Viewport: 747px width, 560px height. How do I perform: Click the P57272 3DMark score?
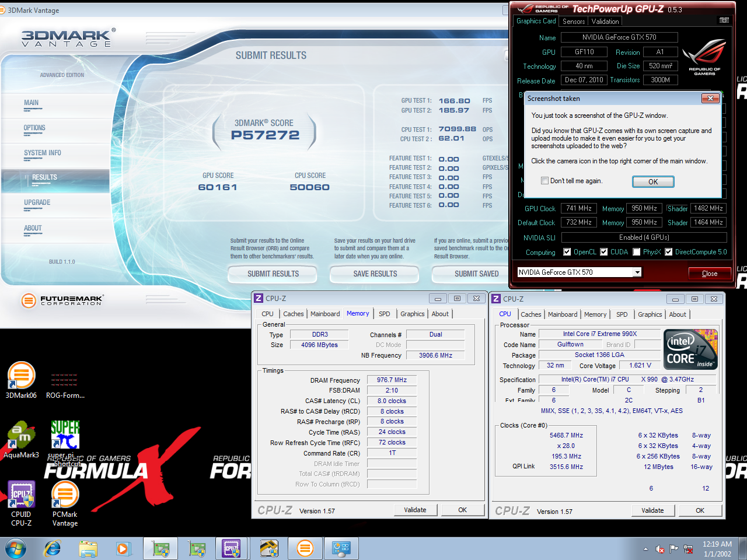click(x=265, y=135)
